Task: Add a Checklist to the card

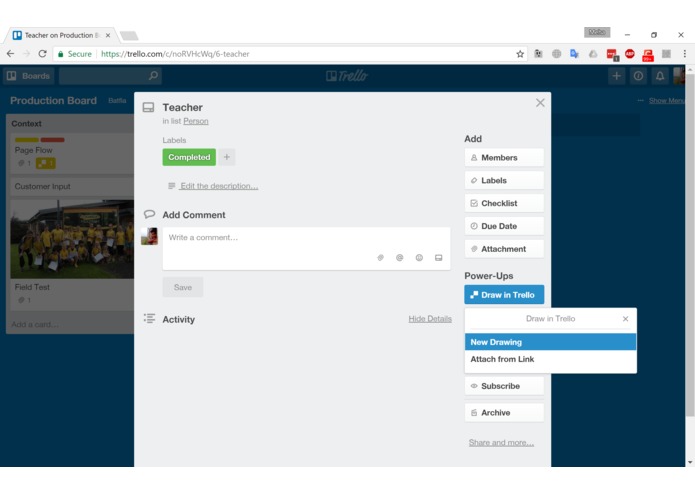Action: 504,203
